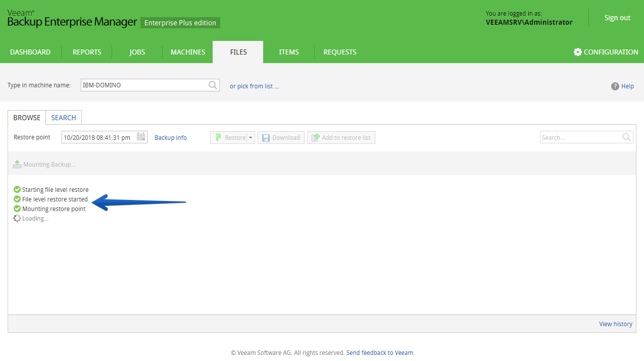644x361 pixels.
Task: Click the Help link text
Action: [627, 86]
